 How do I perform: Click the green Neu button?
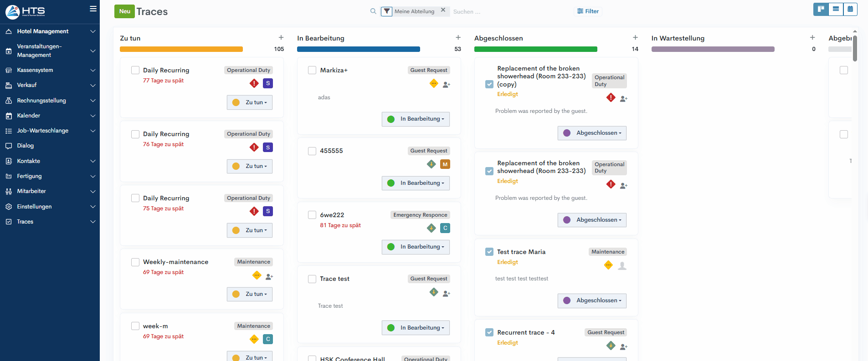tap(124, 11)
